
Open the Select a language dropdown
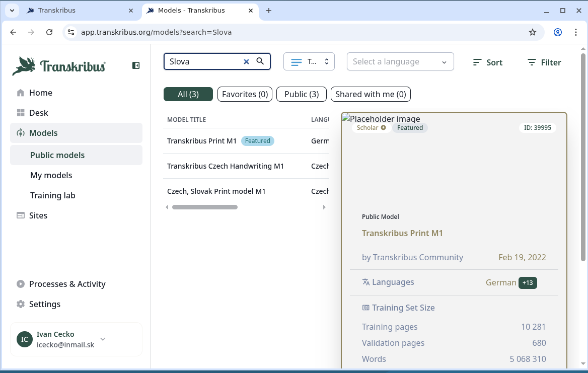click(400, 61)
